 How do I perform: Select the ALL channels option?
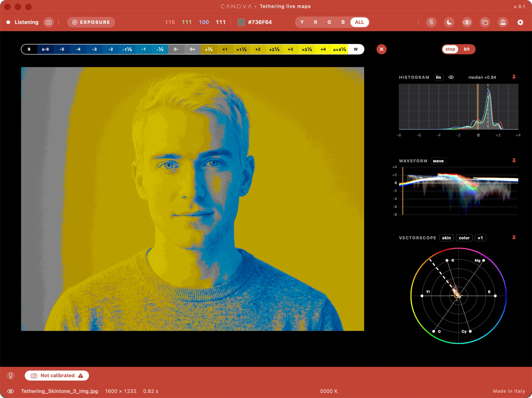[359, 22]
